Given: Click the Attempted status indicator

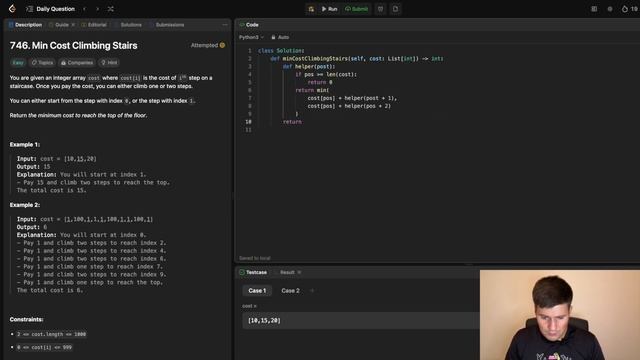Looking at the screenshot, I should click(x=208, y=45).
